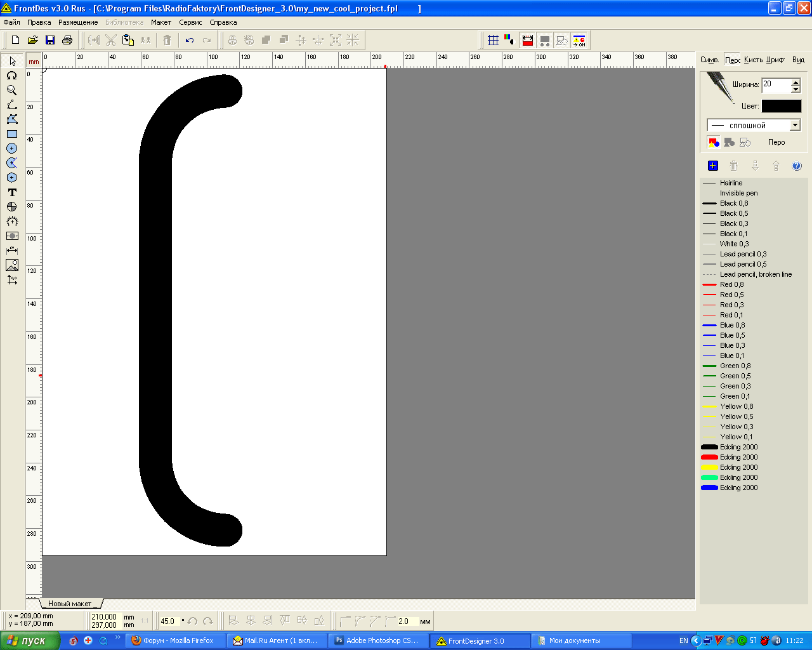Click the blue plus add-pen button
The height and width of the screenshot is (650, 812).
click(713, 166)
